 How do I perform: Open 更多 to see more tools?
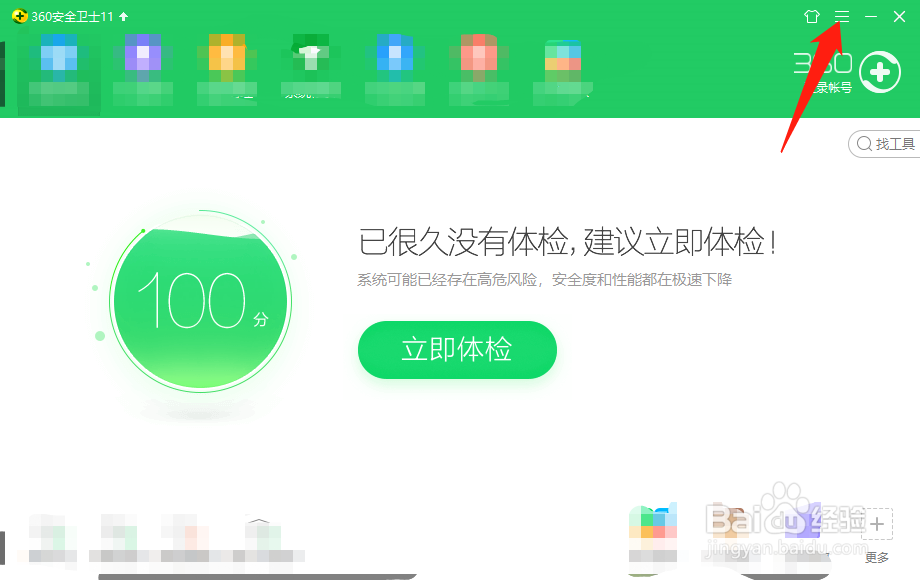[878, 556]
